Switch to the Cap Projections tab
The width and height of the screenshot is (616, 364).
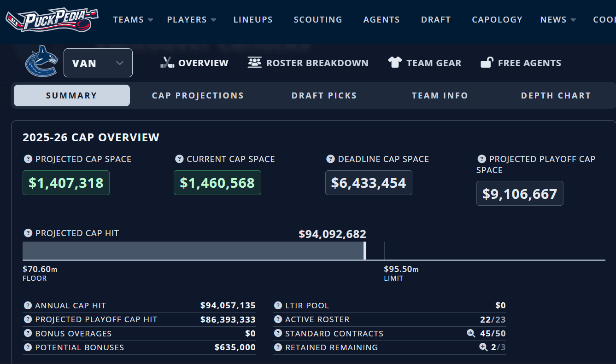pyautogui.click(x=198, y=96)
